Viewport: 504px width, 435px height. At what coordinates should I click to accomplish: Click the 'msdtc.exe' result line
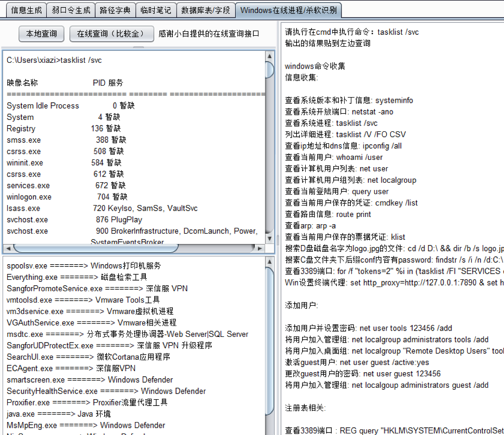pos(128,334)
